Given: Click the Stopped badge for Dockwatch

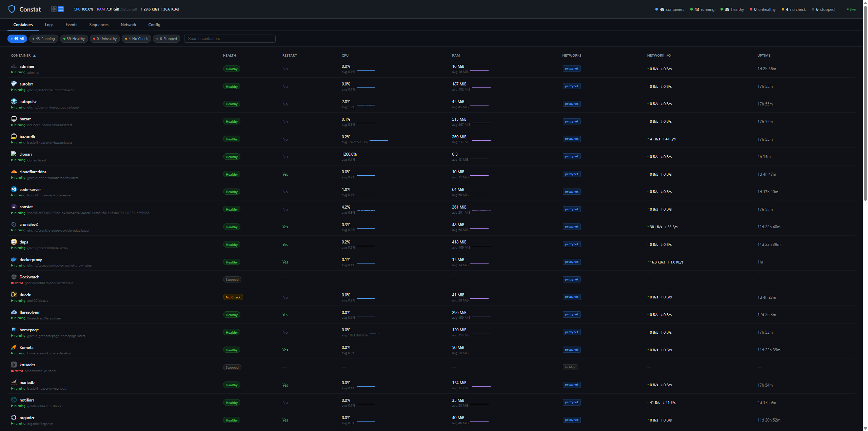Looking at the screenshot, I should pyautogui.click(x=232, y=279).
